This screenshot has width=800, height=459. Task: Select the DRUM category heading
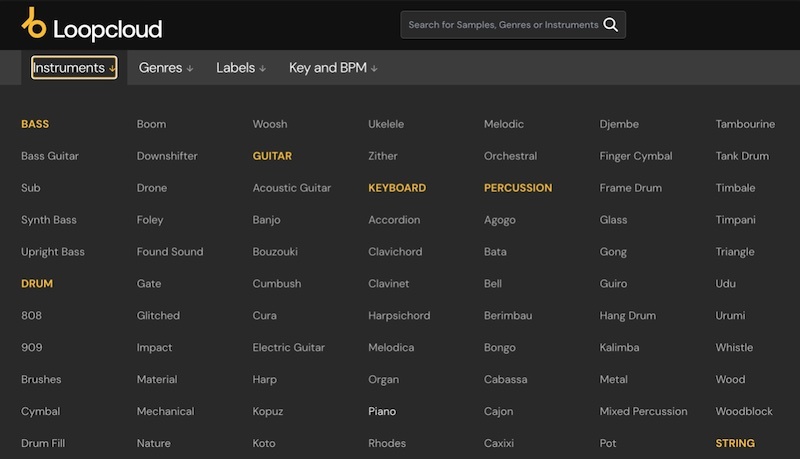(x=37, y=284)
